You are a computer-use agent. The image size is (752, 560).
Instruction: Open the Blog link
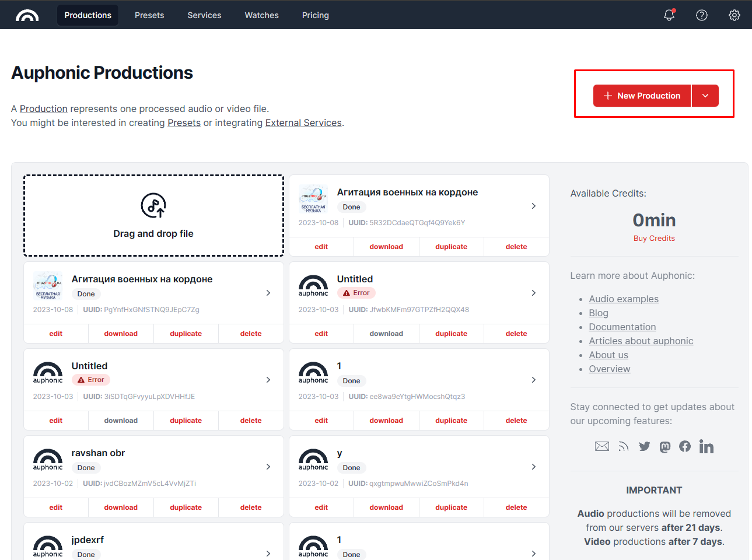point(599,313)
